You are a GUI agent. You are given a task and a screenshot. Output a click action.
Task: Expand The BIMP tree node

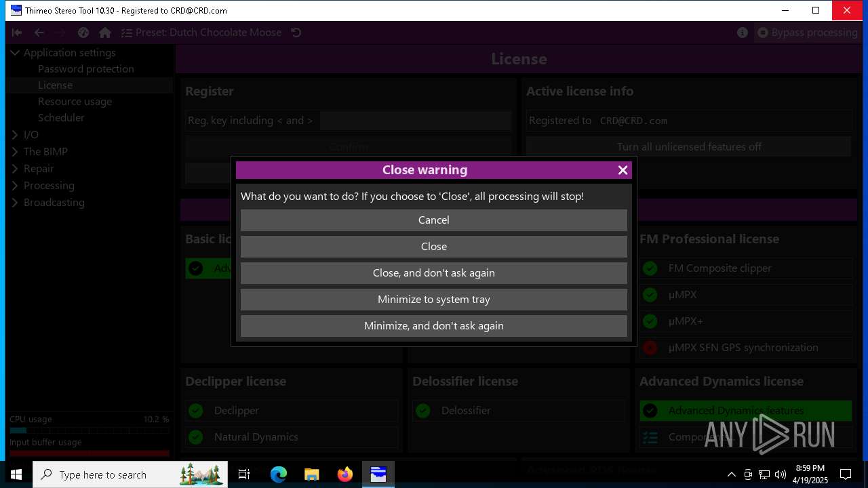point(14,152)
